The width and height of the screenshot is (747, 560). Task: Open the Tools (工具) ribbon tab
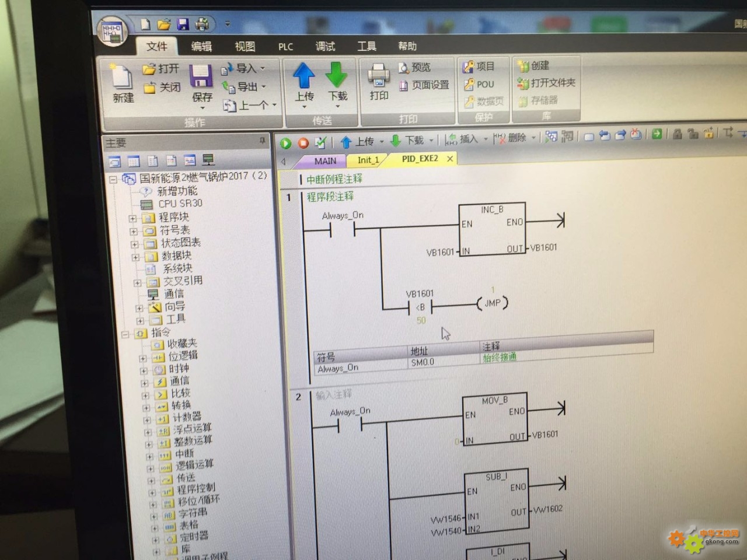coord(366,46)
